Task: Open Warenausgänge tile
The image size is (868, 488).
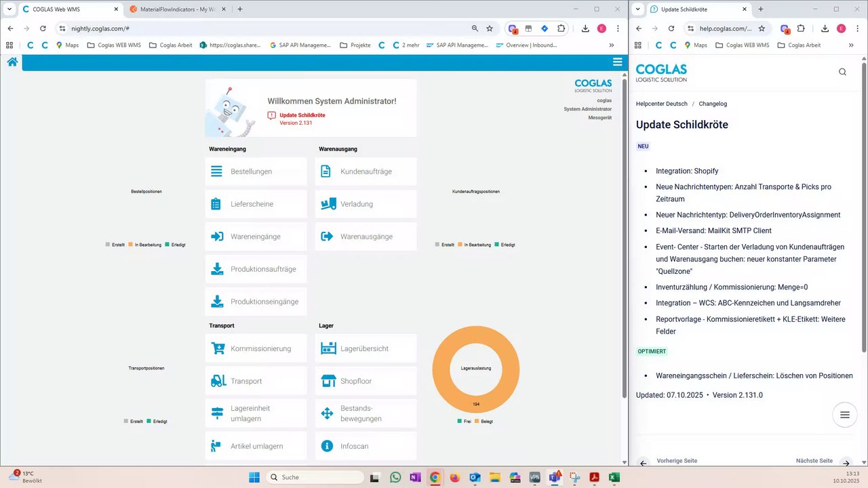Action: (x=366, y=237)
